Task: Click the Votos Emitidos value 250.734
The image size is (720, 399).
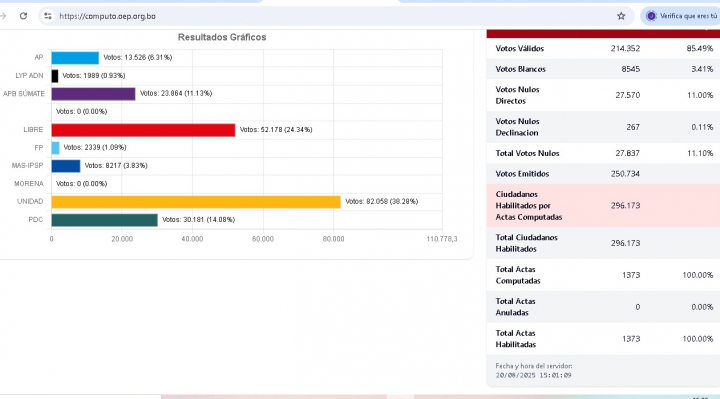Action: 625,174
